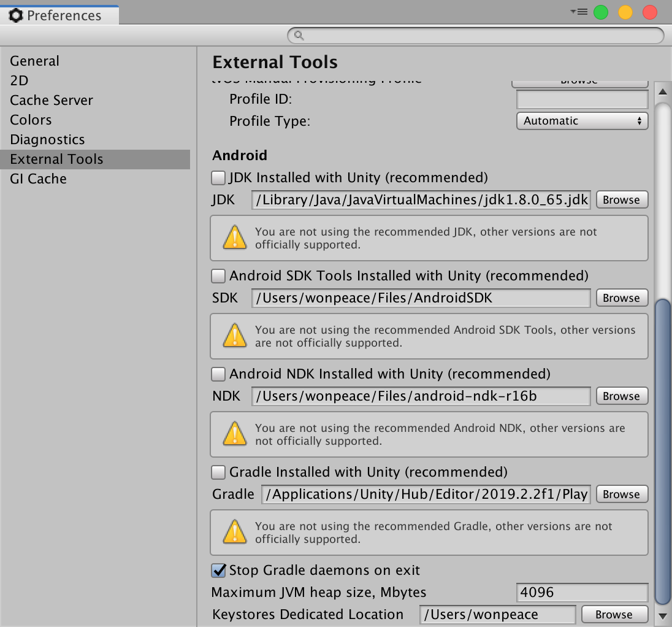The height and width of the screenshot is (627, 672).
Task: Check Android SDK Tools Installed with Unity
Action: (x=218, y=275)
